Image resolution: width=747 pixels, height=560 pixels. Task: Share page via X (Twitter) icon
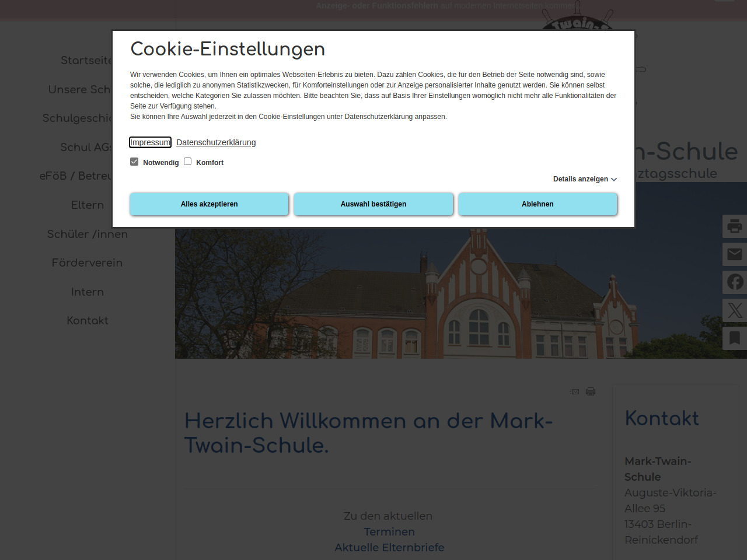click(x=735, y=310)
